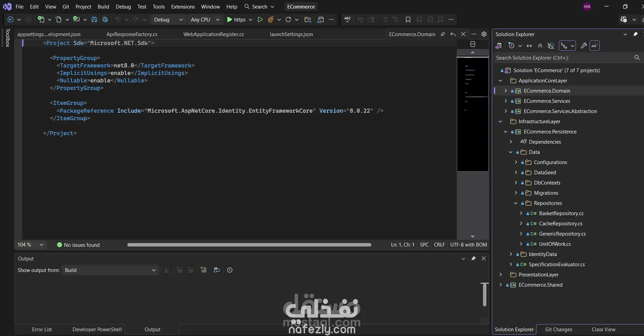
Task: Click the No issues found status indicator
Action: coord(78,245)
